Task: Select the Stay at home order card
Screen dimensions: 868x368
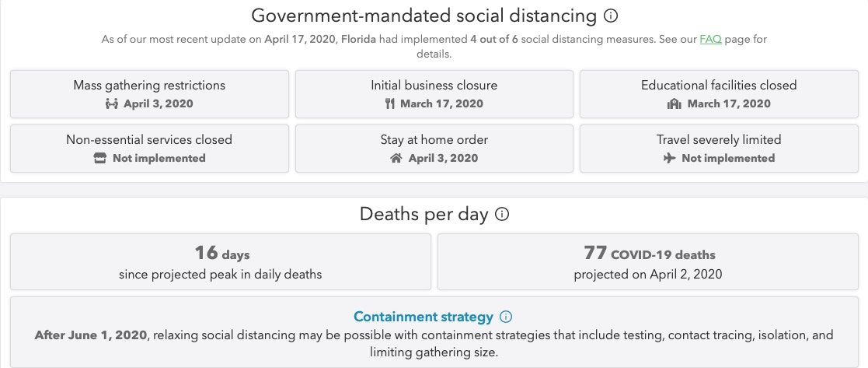Action: [x=434, y=148]
